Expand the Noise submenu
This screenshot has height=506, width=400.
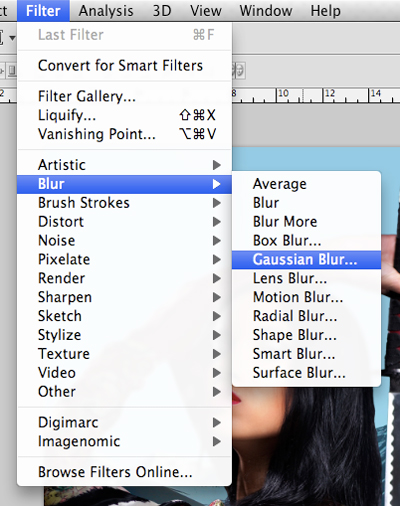point(124,240)
